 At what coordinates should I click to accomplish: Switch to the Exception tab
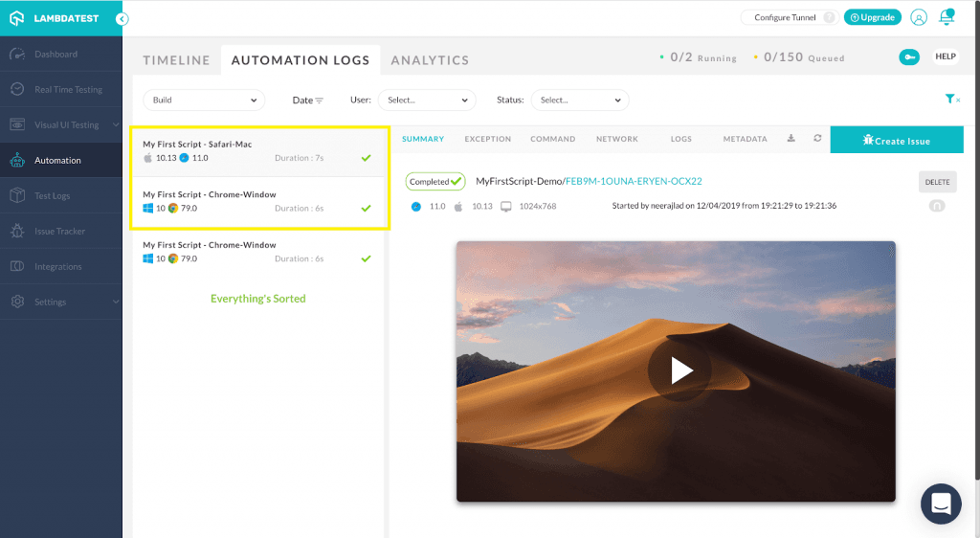(488, 139)
